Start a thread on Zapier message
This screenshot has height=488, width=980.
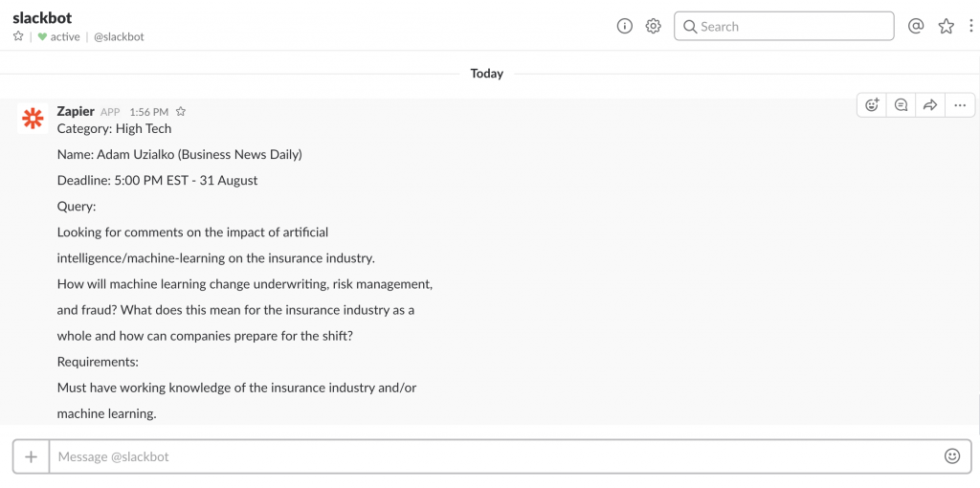(901, 105)
